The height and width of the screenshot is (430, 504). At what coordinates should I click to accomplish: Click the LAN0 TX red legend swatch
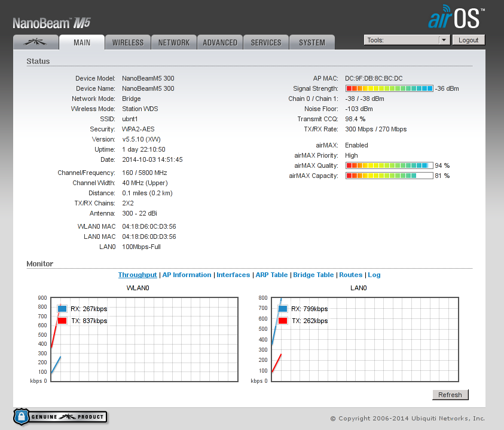pyautogui.click(x=283, y=321)
